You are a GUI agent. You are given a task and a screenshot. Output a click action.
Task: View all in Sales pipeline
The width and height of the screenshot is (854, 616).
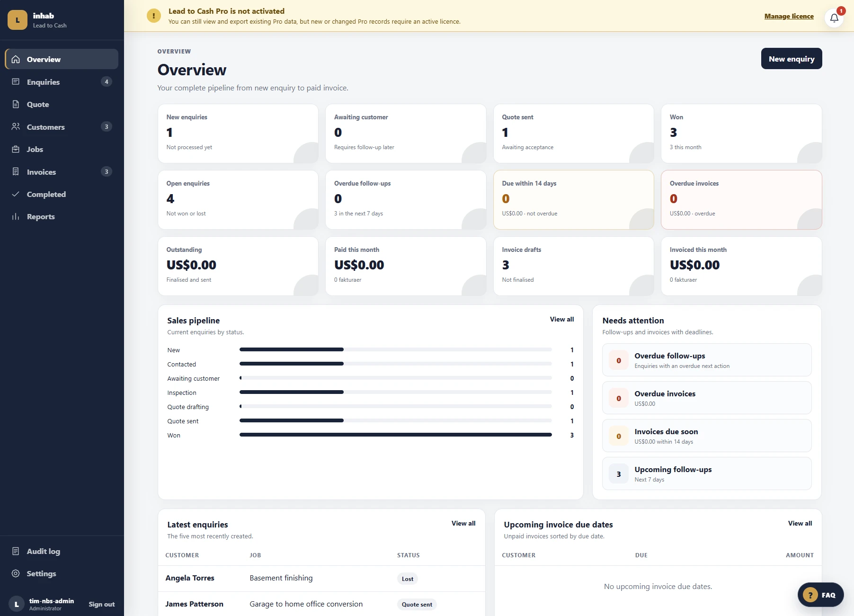coord(562,319)
